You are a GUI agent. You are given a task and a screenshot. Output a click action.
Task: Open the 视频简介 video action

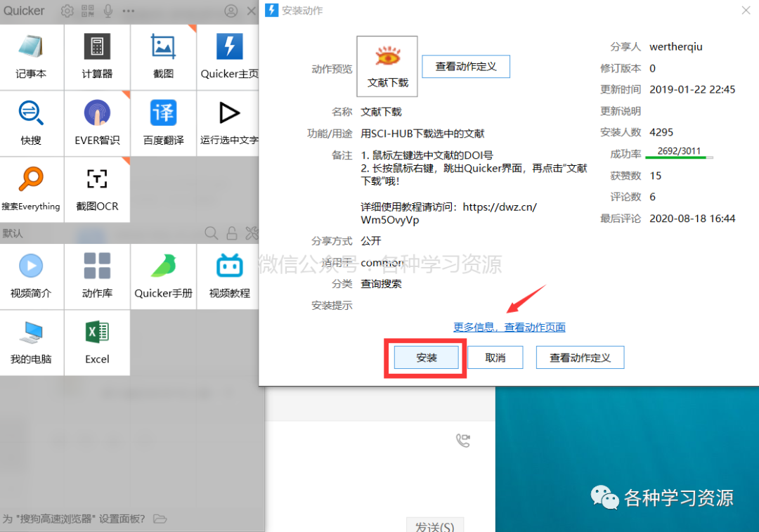(x=31, y=276)
